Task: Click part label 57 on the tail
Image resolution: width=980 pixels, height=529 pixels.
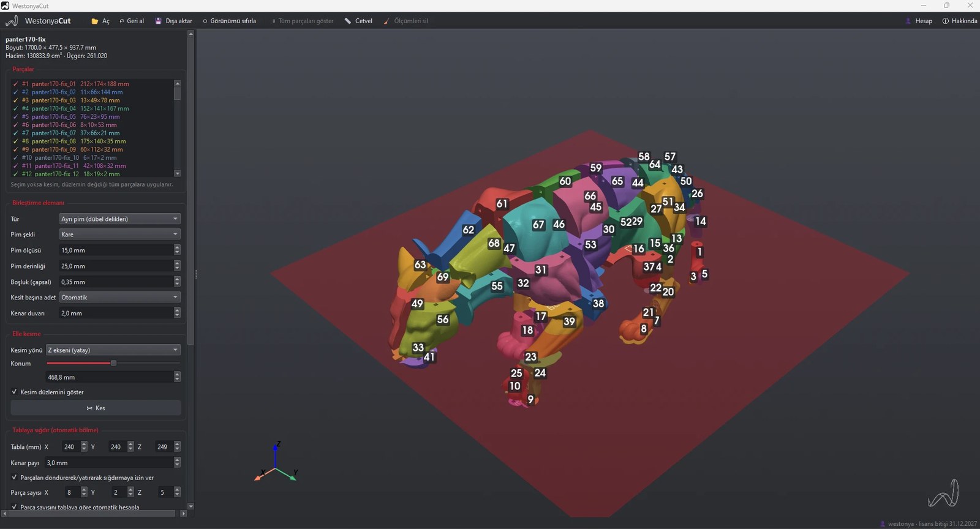Action: click(670, 157)
